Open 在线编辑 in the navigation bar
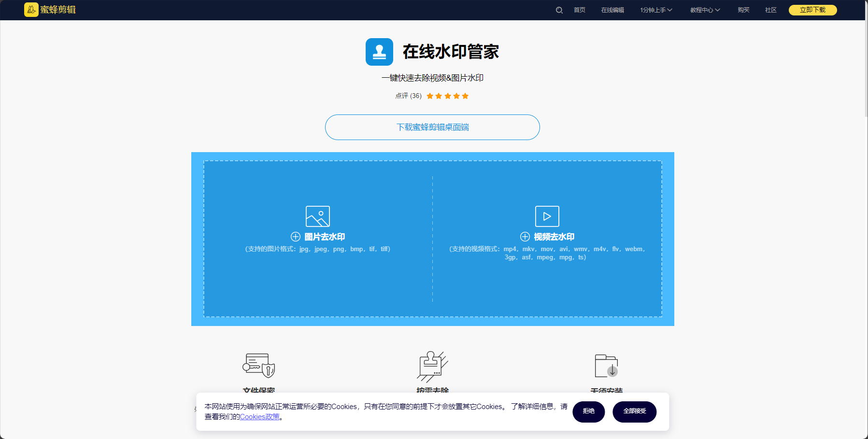 [x=612, y=10]
